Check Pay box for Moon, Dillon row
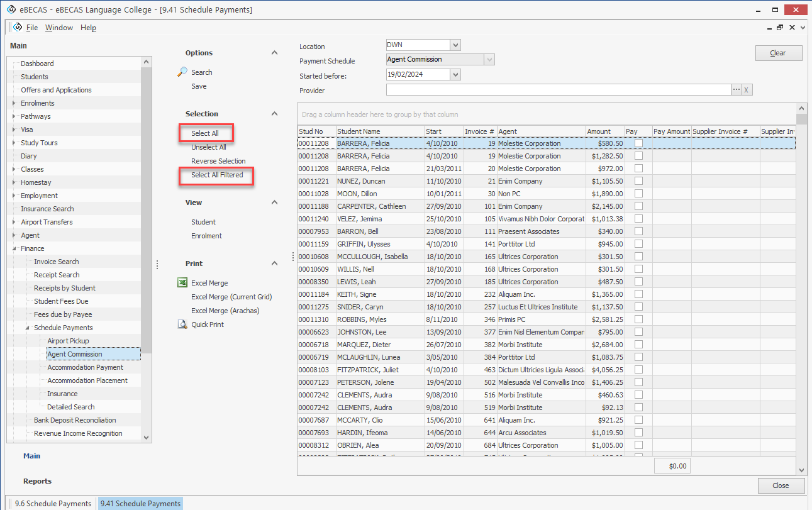812x510 pixels. 638,194
